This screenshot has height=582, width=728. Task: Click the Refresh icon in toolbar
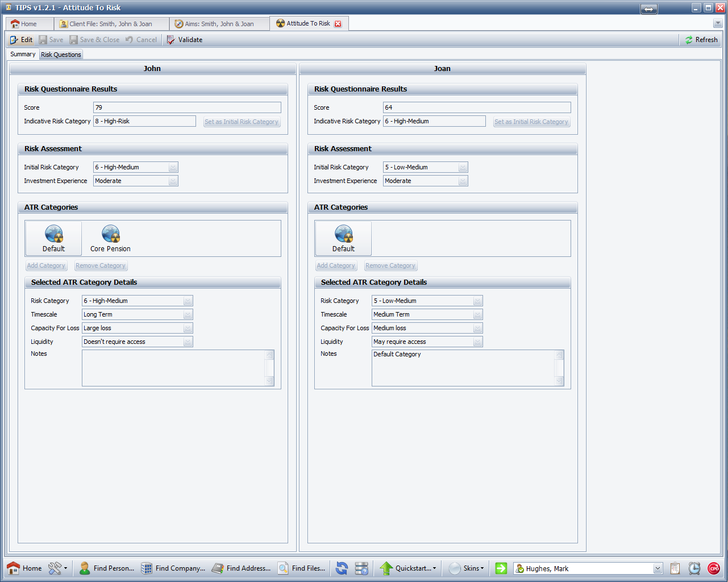click(x=689, y=40)
